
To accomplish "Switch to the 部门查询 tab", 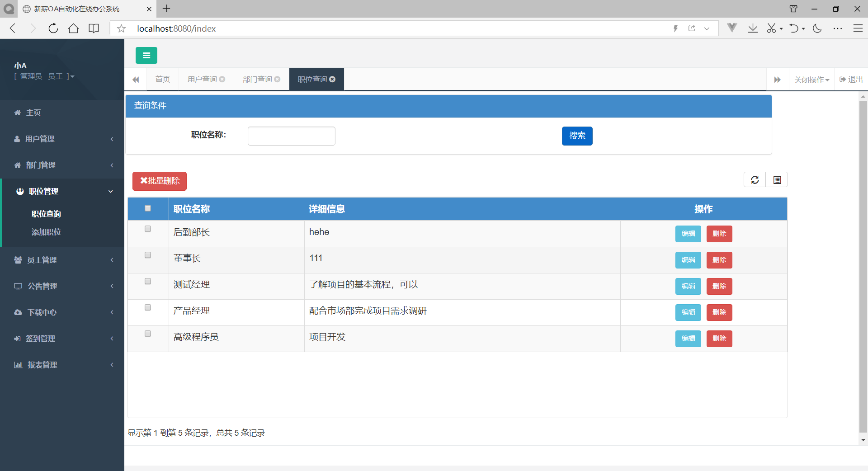I will (257, 79).
